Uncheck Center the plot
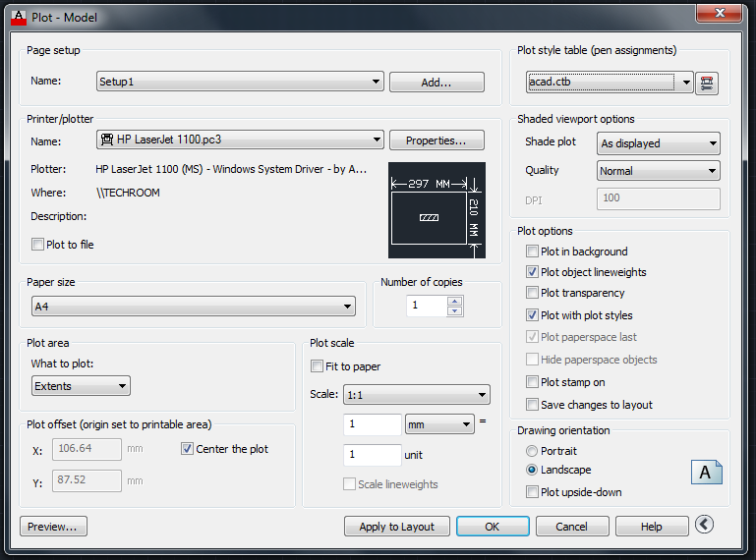The image size is (756, 560). click(x=187, y=449)
